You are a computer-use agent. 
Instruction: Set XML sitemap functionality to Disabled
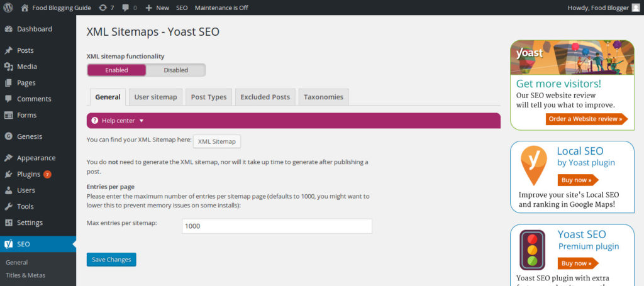176,70
